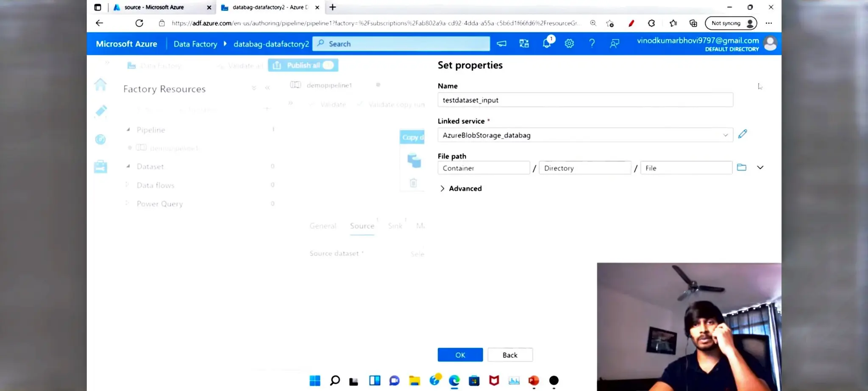Open the Azure settings gear
Viewport: 868px width, 391px height.
(x=569, y=43)
